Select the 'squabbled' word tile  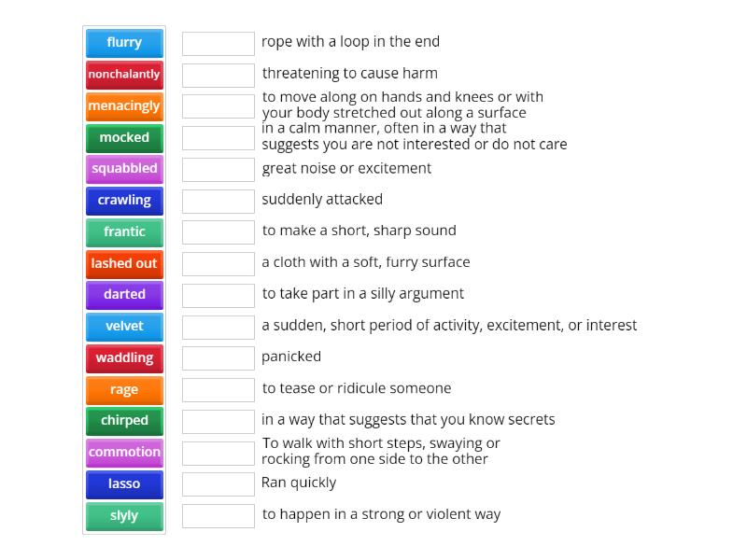tap(124, 169)
